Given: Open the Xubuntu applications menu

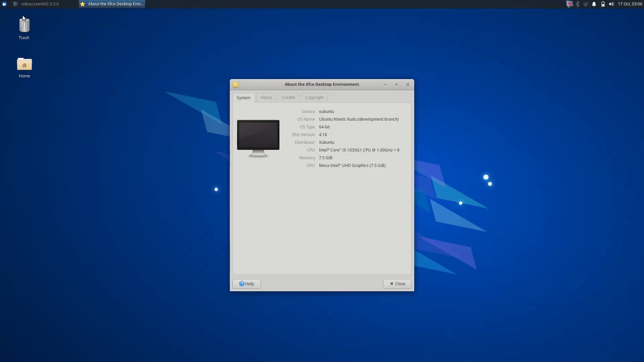Looking at the screenshot, I should pos(4,4).
